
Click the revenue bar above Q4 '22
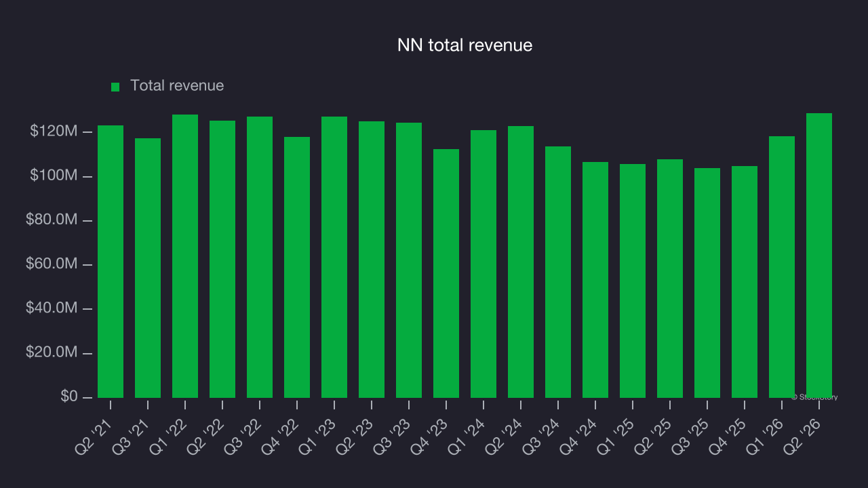coord(297,267)
